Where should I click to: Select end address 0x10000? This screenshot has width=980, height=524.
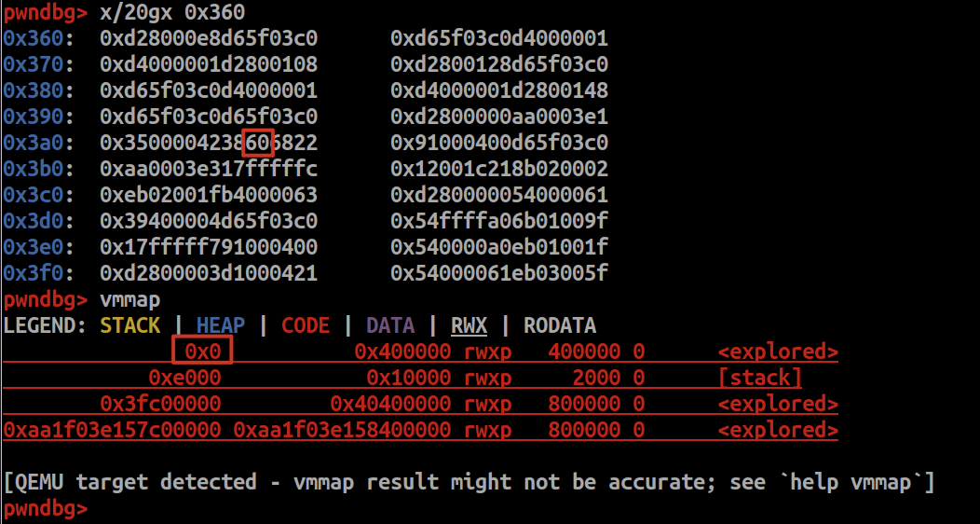[x=409, y=378]
